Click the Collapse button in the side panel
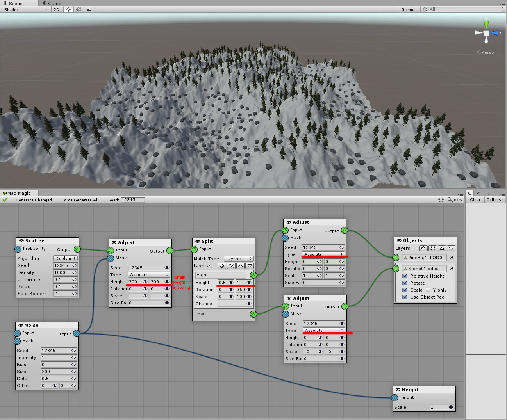The width and height of the screenshot is (507, 420). (494, 199)
